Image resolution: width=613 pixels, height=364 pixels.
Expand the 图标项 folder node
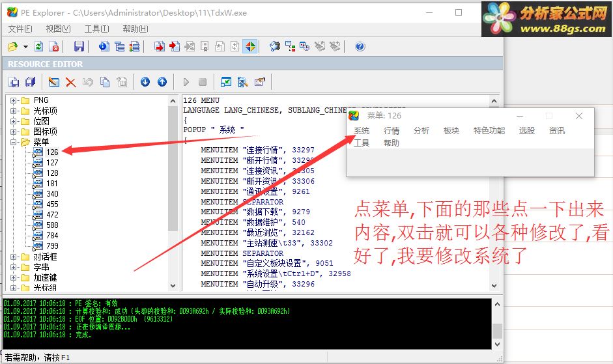[x=13, y=132]
